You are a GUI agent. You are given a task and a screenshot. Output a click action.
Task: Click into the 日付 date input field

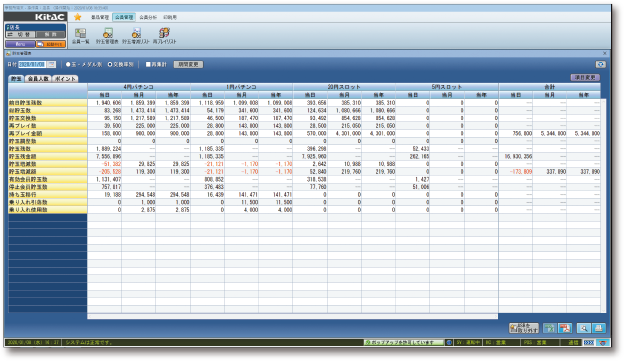pos(32,64)
